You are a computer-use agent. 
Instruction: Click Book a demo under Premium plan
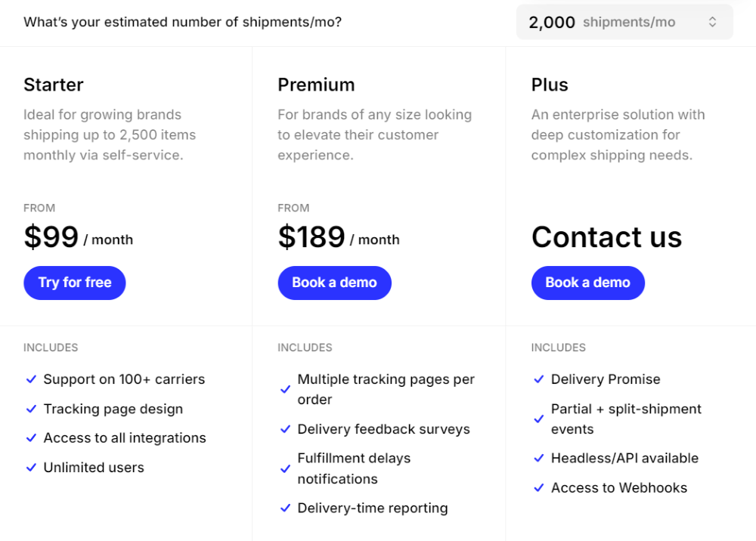(x=334, y=283)
